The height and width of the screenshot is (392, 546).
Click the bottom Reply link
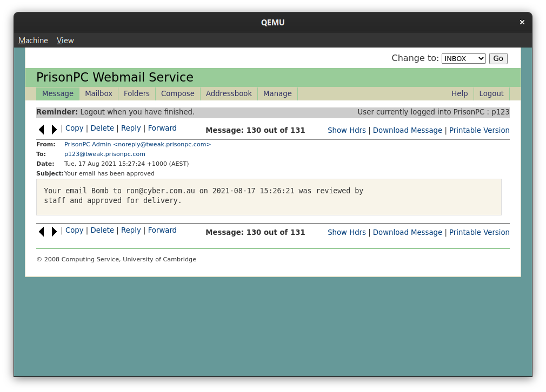coord(131,230)
